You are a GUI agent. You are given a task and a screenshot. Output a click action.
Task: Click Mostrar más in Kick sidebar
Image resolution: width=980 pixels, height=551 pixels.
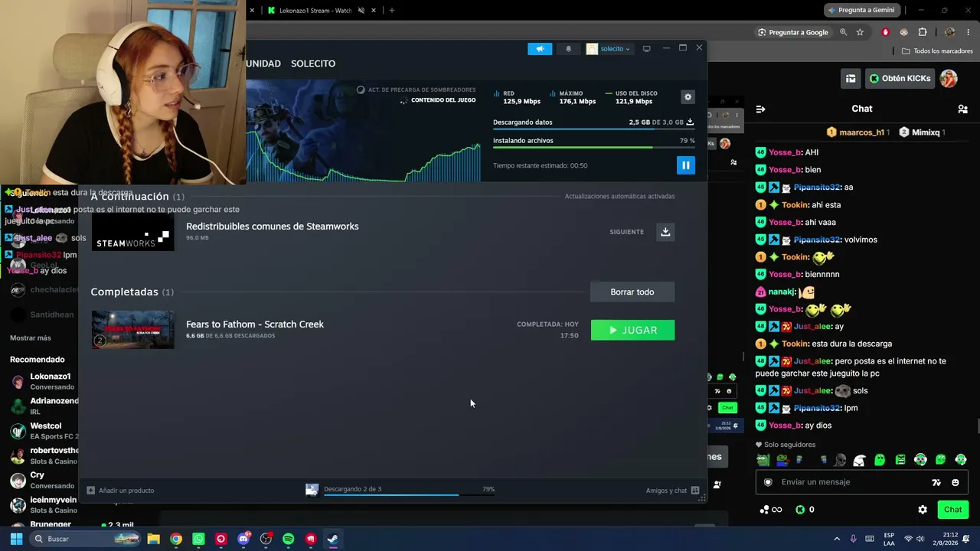pos(31,338)
